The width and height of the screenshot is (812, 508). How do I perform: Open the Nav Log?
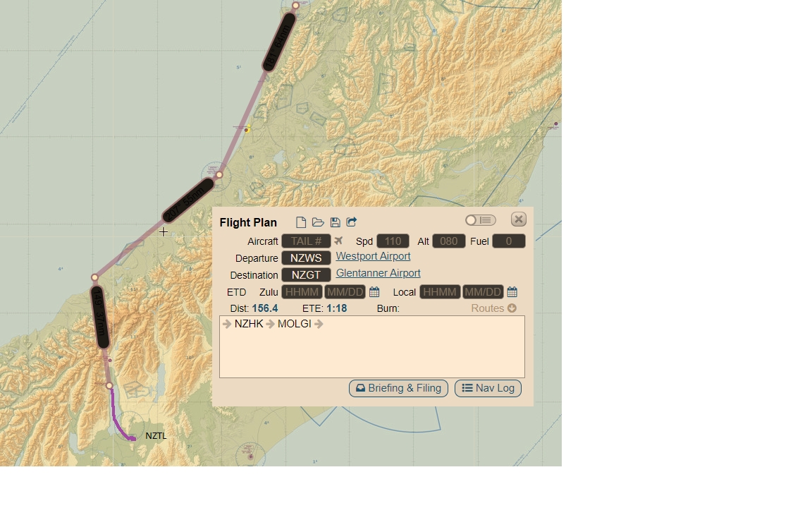(x=488, y=388)
